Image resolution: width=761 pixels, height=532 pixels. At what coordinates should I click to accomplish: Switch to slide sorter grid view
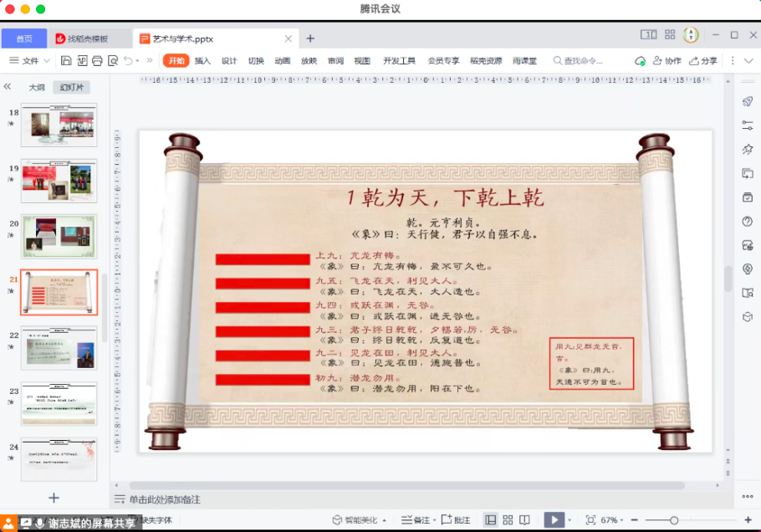[x=508, y=520]
